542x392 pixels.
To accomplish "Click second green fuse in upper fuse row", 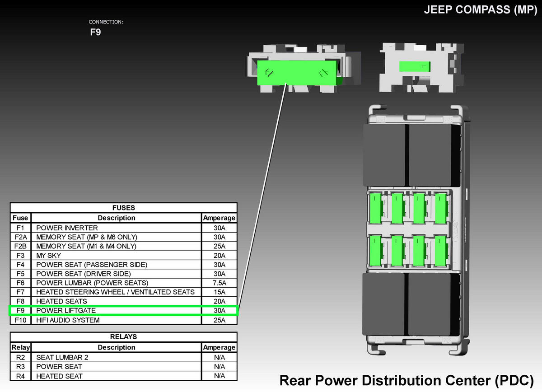I will [x=397, y=208].
